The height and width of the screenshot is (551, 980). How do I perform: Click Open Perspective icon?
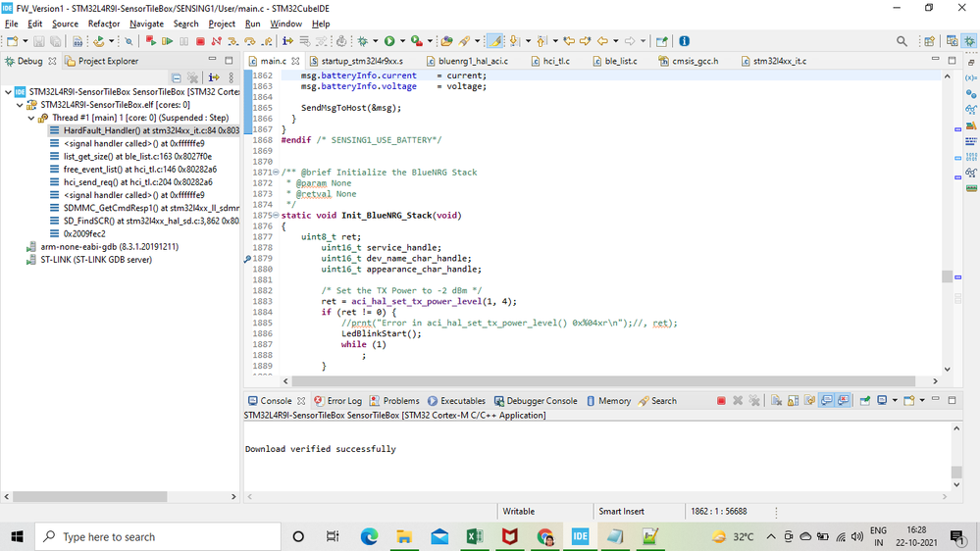(x=929, y=41)
